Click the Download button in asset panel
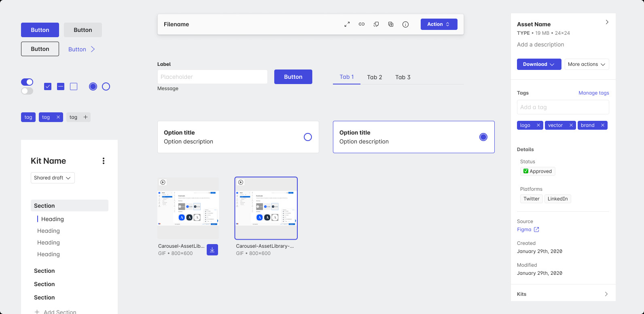 [x=539, y=64]
